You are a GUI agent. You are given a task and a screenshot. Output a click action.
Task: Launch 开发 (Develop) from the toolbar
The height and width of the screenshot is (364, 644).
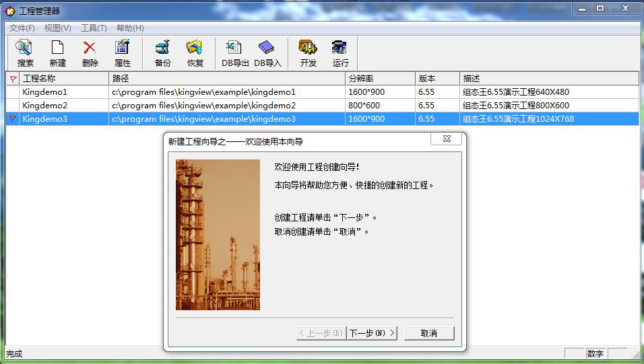point(308,53)
